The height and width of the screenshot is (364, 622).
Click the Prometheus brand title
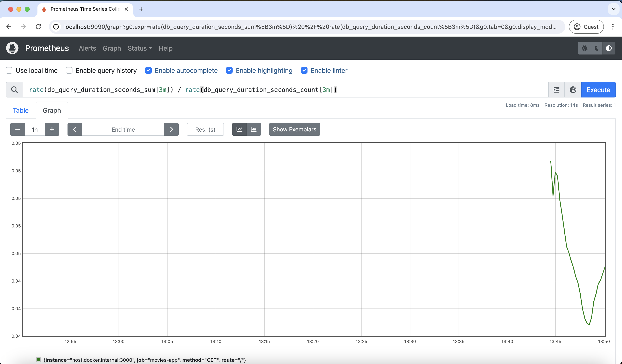coord(47,48)
